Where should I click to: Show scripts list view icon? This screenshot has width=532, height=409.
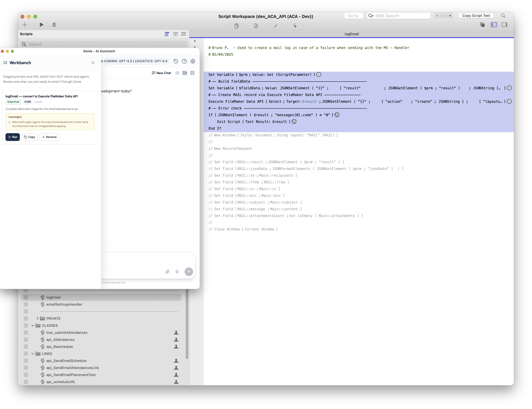click(x=167, y=34)
